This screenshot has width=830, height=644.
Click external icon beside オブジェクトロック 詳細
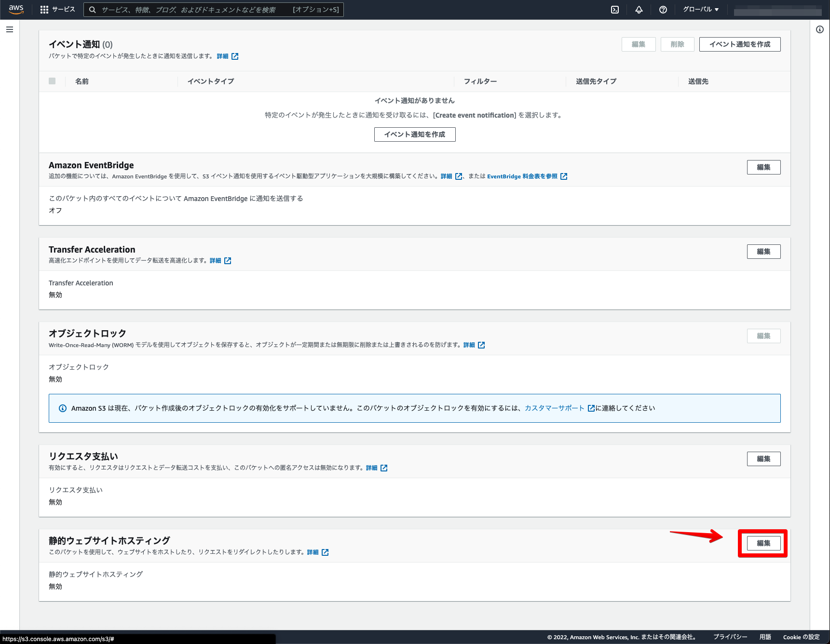481,345
